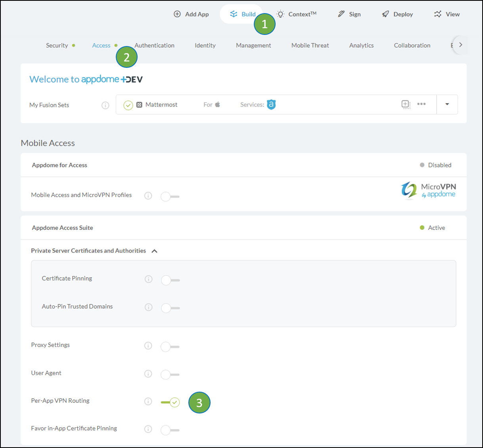Click the Sign pencil icon
483x448 pixels.
pos(341,13)
